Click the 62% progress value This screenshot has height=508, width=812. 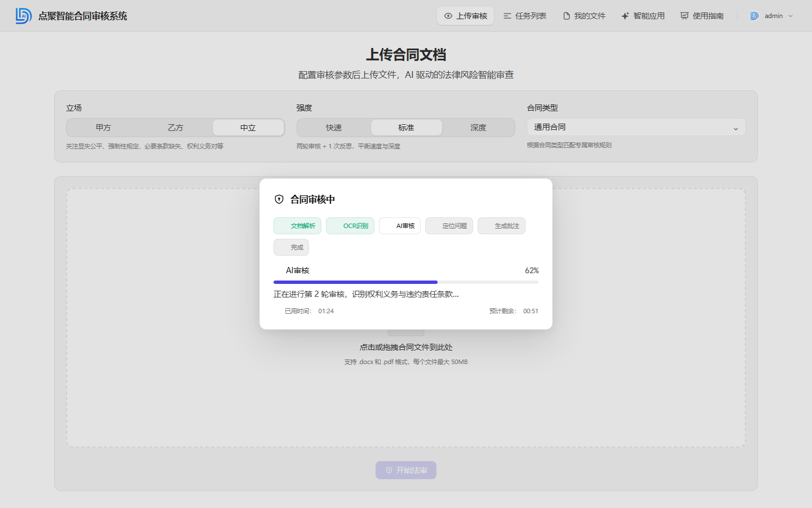(x=532, y=270)
